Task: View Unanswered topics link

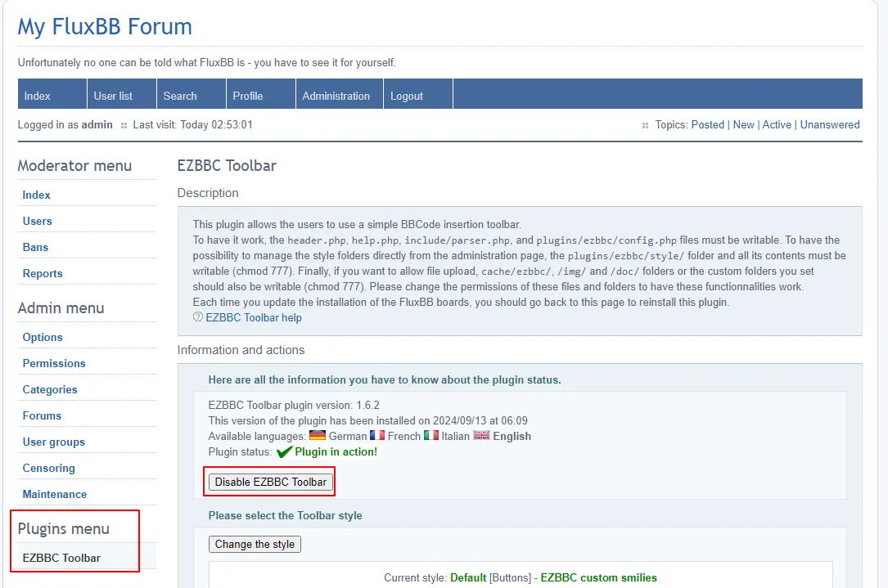Action: pos(830,124)
